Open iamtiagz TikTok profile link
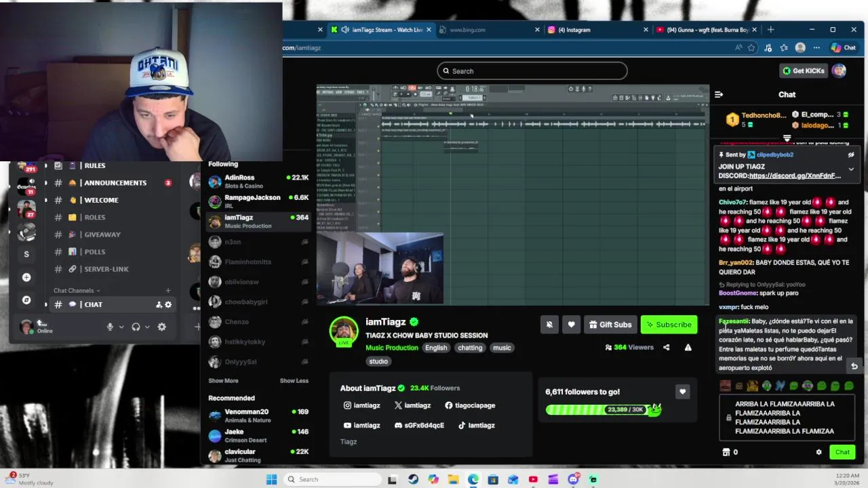This screenshot has height=488, width=868. pyautogui.click(x=476, y=426)
